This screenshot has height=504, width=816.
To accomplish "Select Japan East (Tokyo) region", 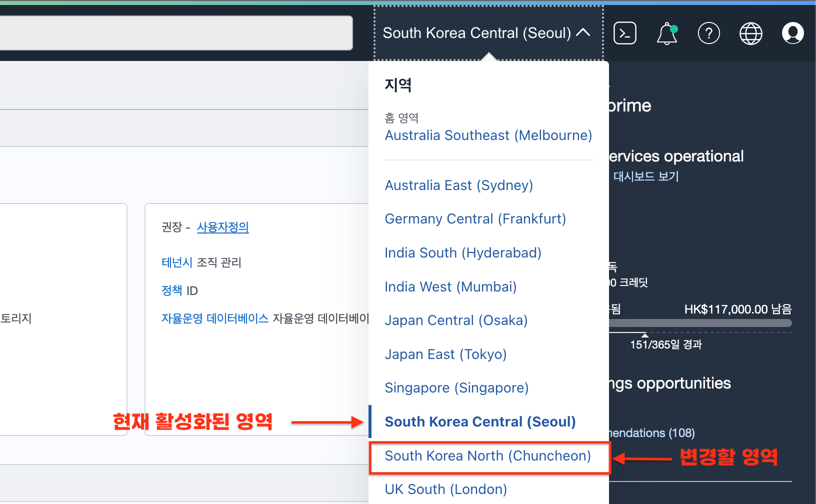I will [x=445, y=354].
